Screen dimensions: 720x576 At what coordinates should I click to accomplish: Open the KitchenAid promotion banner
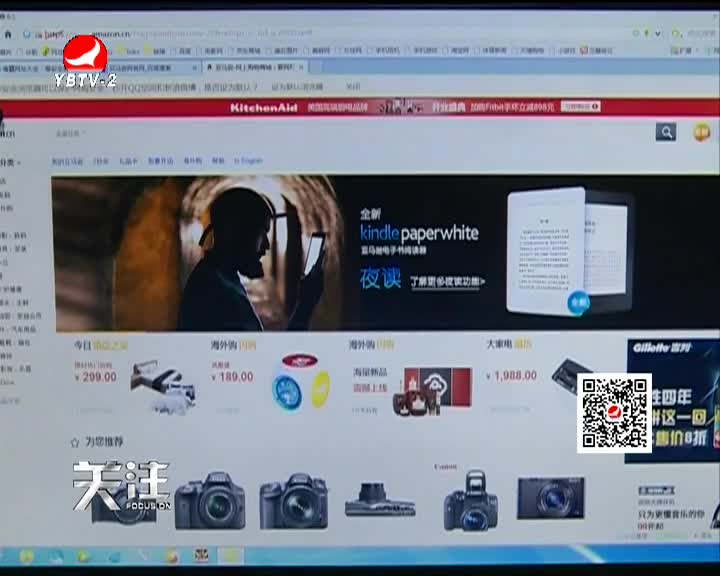coord(360,107)
